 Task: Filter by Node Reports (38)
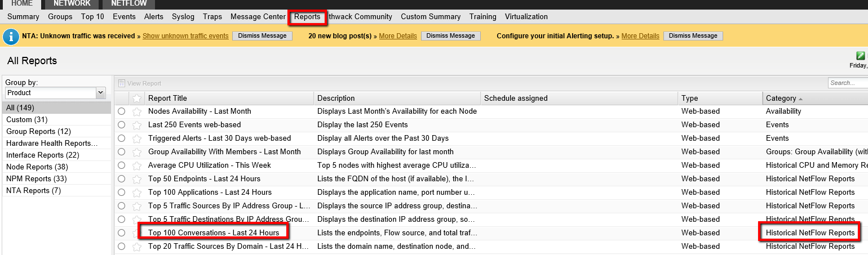click(57, 167)
